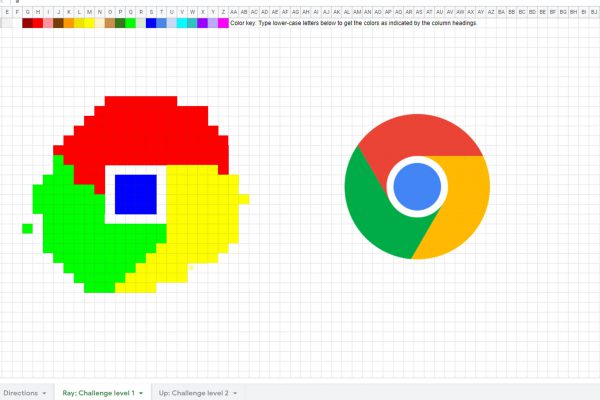600x400 pixels.
Task: Choose the dark blue swatch under column S
Action: tap(151, 23)
